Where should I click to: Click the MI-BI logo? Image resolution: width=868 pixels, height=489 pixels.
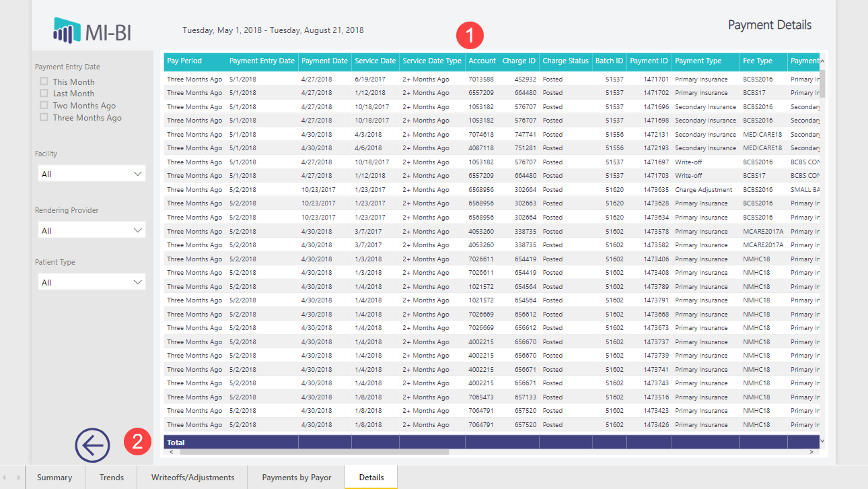click(92, 31)
